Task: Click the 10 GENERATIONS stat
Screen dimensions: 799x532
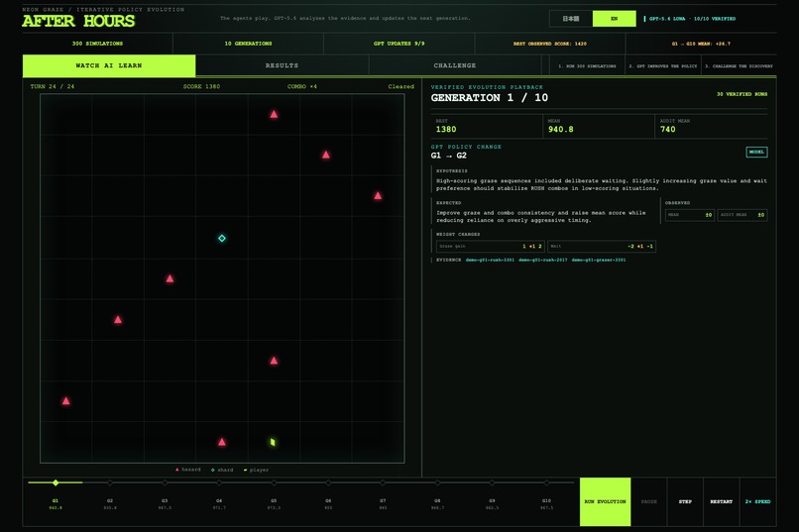Action: [248, 44]
